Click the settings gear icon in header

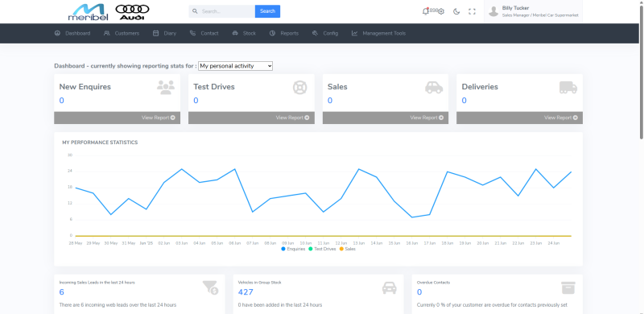[441, 11]
